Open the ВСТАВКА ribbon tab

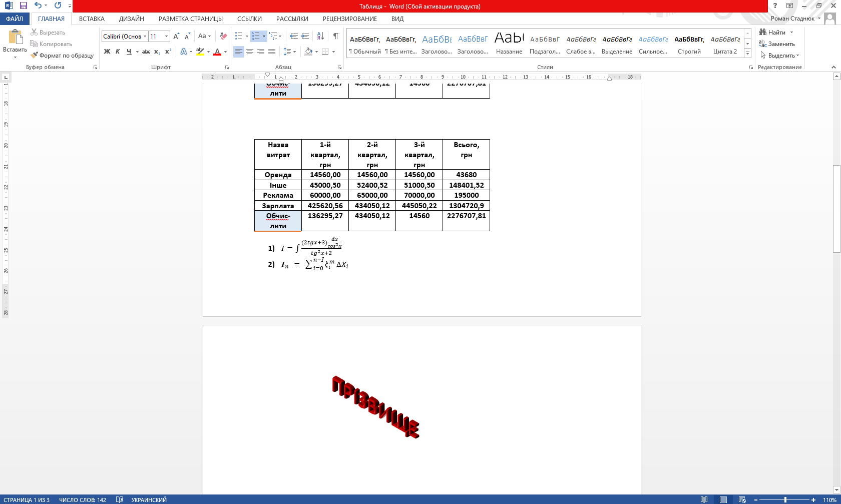(92, 19)
